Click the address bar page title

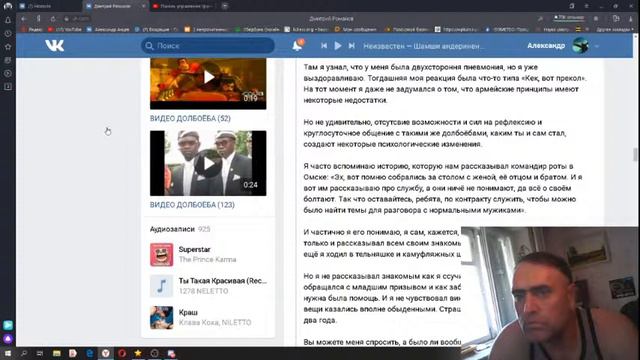[x=331, y=19]
